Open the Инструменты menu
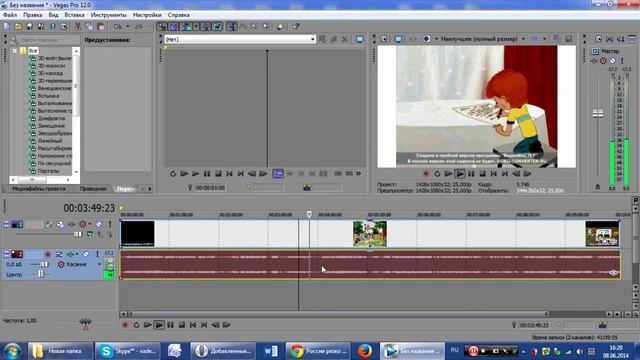This screenshot has width=640, height=360. (x=109, y=15)
